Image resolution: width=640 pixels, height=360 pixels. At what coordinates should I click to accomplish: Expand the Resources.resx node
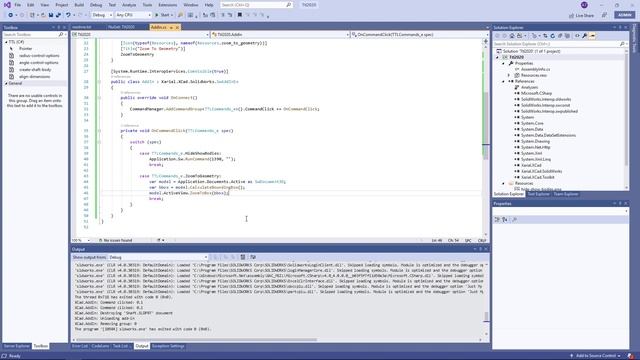[509, 75]
